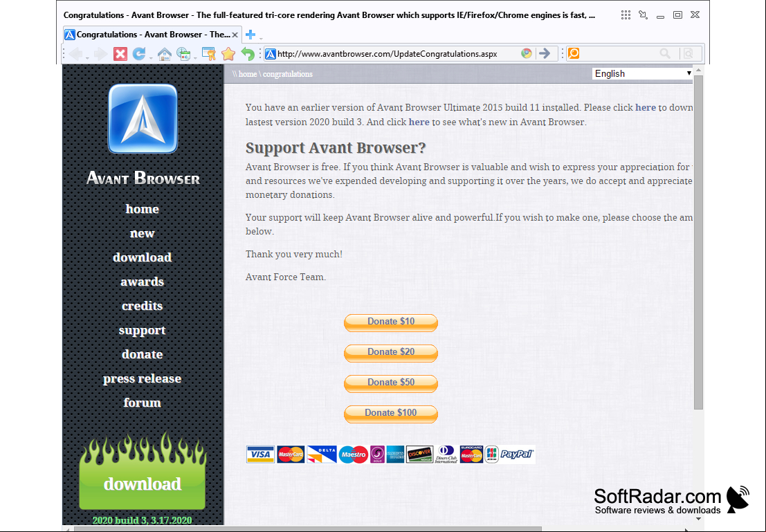Click the home breadcrumb link

(248, 74)
